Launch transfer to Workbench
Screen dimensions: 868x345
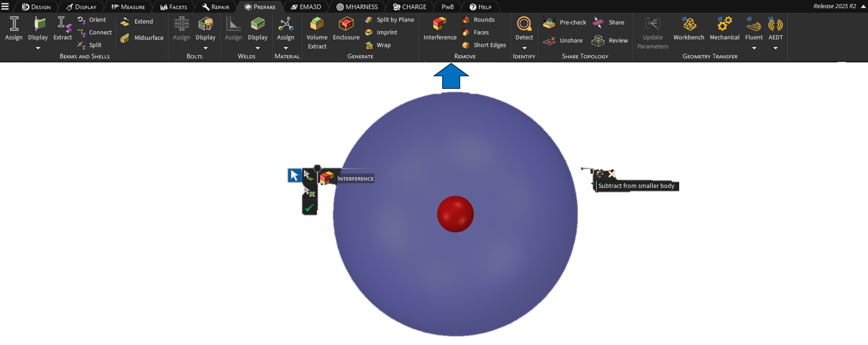[x=688, y=28]
